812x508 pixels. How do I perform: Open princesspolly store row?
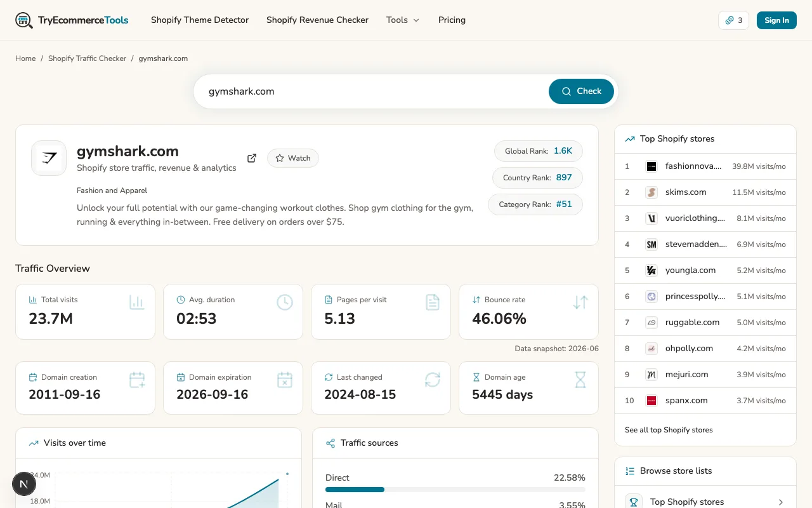pos(705,297)
